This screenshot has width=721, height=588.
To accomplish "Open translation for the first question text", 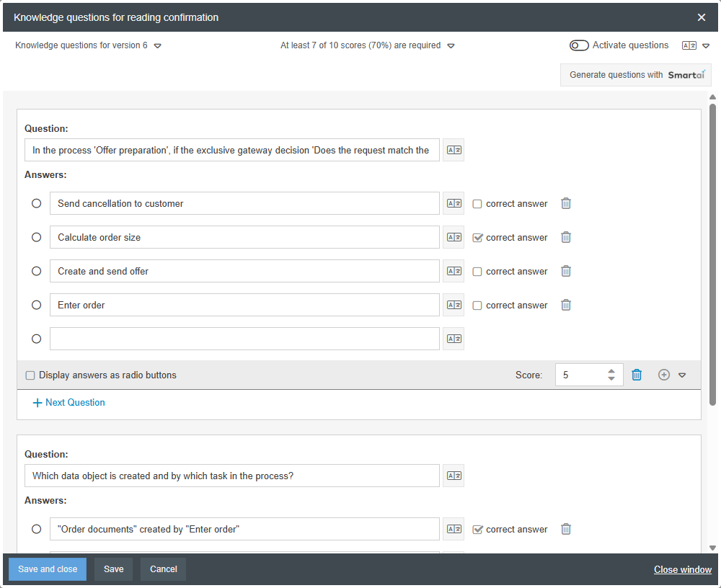I will pyautogui.click(x=454, y=150).
